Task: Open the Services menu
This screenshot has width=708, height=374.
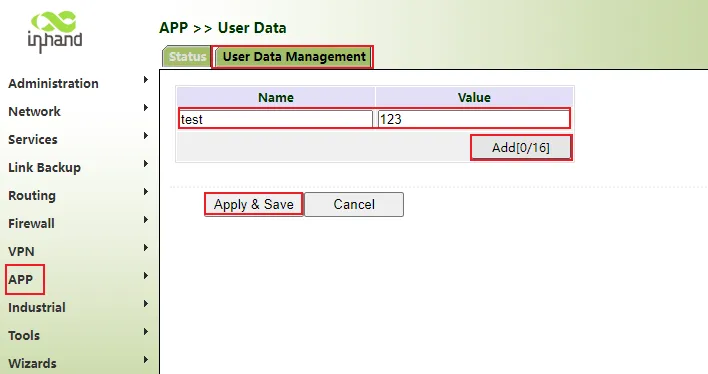Action: click(x=33, y=140)
